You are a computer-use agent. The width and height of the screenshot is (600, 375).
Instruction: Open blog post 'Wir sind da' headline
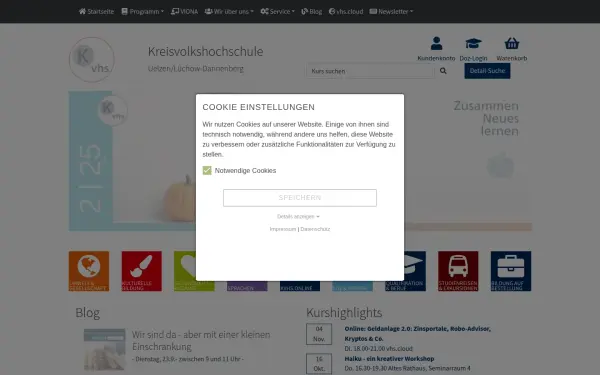pyautogui.click(x=201, y=341)
